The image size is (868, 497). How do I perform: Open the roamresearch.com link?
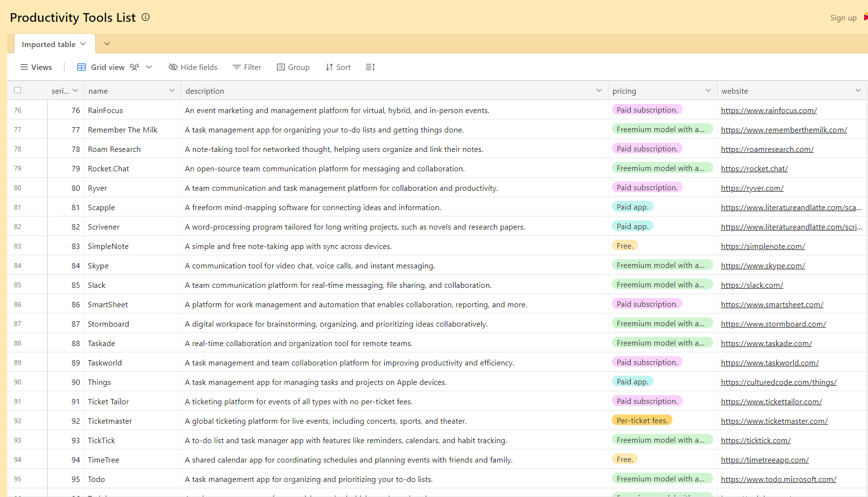pos(767,149)
